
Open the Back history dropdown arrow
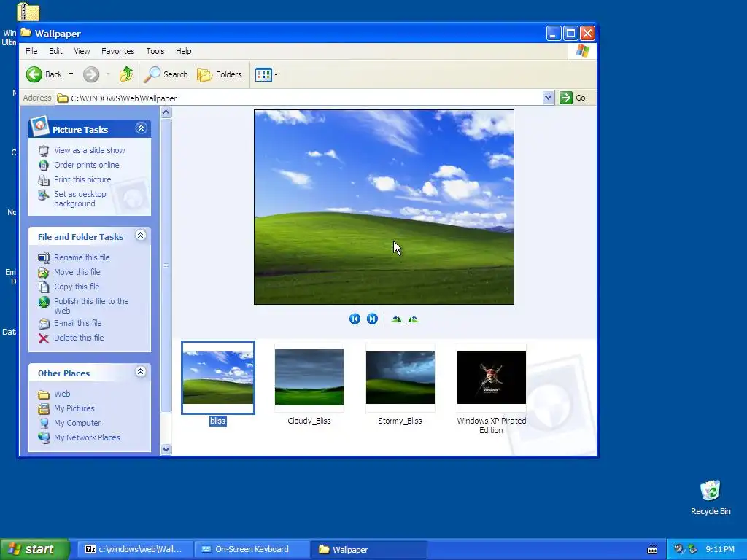click(x=71, y=74)
